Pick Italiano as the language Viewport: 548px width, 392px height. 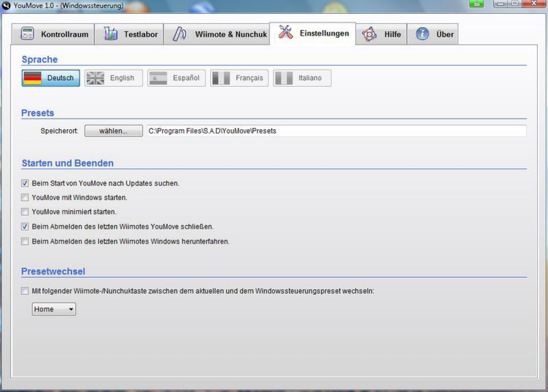point(302,78)
